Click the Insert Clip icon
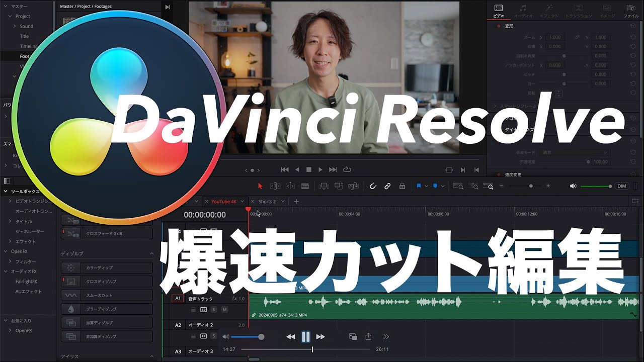Viewport: 644px width, 362px height. tap(324, 186)
